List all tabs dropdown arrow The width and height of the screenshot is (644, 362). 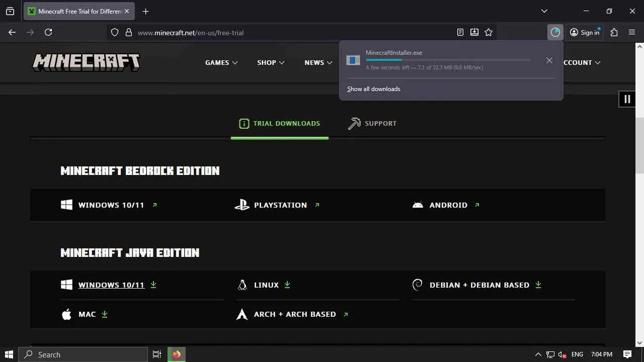pyautogui.click(x=544, y=11)
